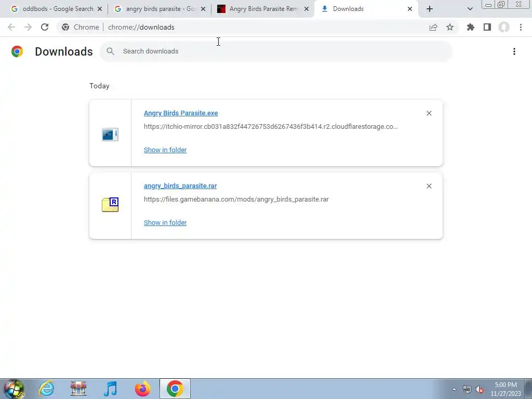Remove Angry Birds Parasite.exe from list
This screenshot has height=399, width=532.
tap(429, 113)
